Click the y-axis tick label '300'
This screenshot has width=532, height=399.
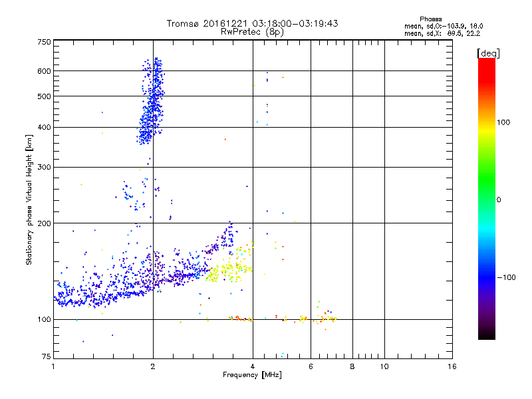pos(45,168)
